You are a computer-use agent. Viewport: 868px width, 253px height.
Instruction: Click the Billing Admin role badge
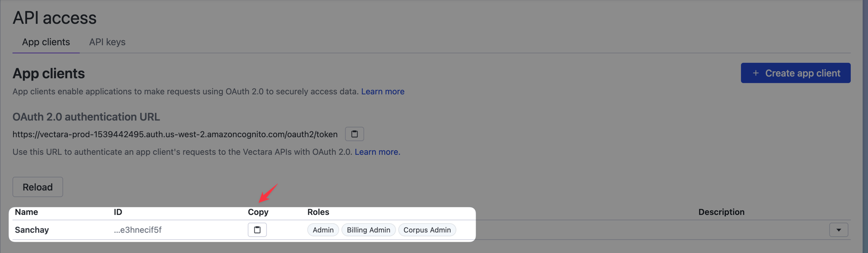pos(368,230)
